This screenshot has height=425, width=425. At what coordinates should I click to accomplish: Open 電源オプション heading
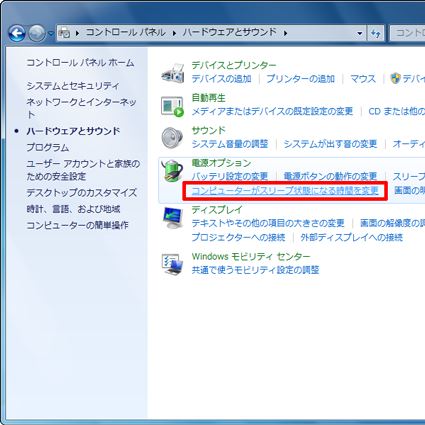click(221, 163)
